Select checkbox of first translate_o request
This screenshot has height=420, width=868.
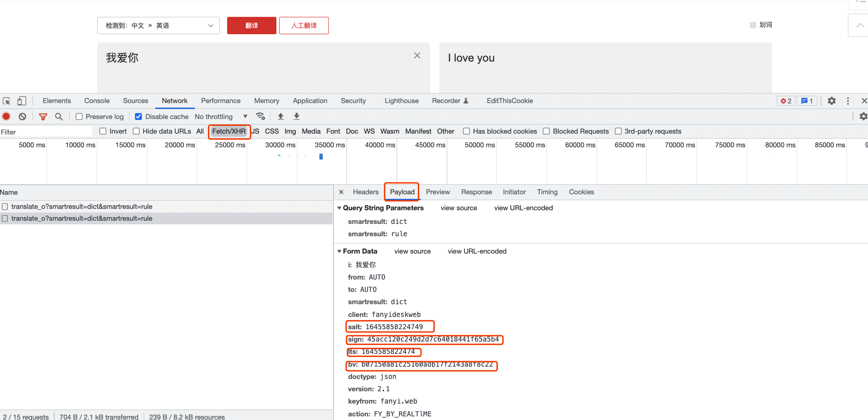5,207
